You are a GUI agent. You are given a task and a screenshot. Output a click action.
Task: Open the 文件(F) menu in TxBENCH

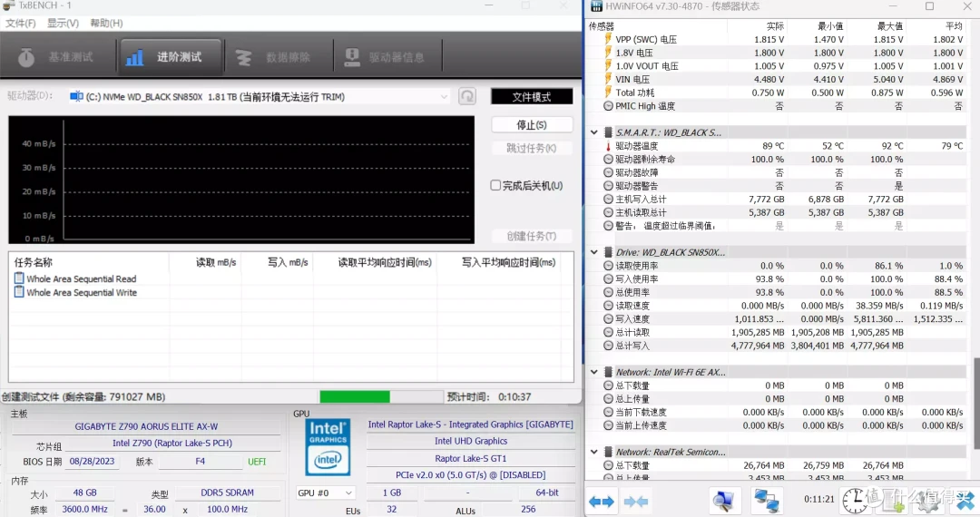point(21,23)
